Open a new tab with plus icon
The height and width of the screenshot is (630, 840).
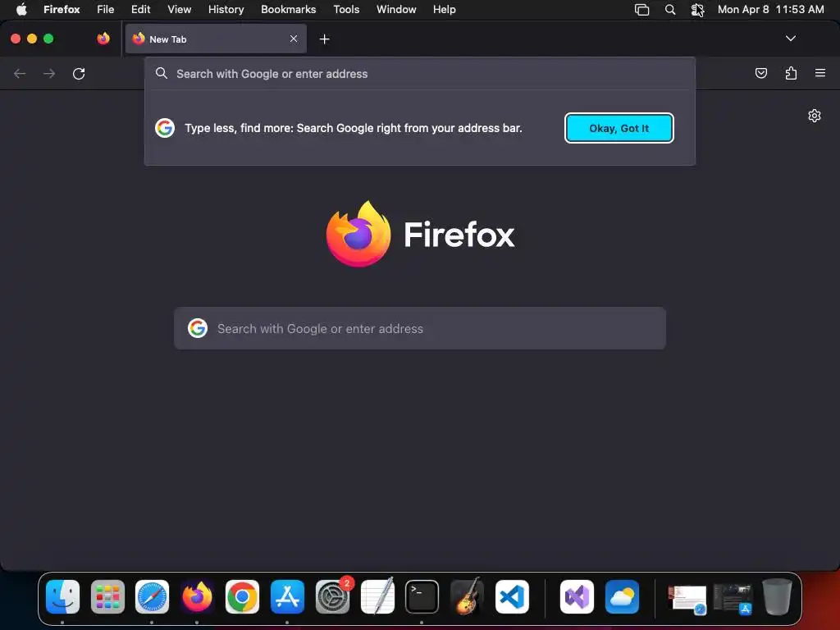pos(324,39)
